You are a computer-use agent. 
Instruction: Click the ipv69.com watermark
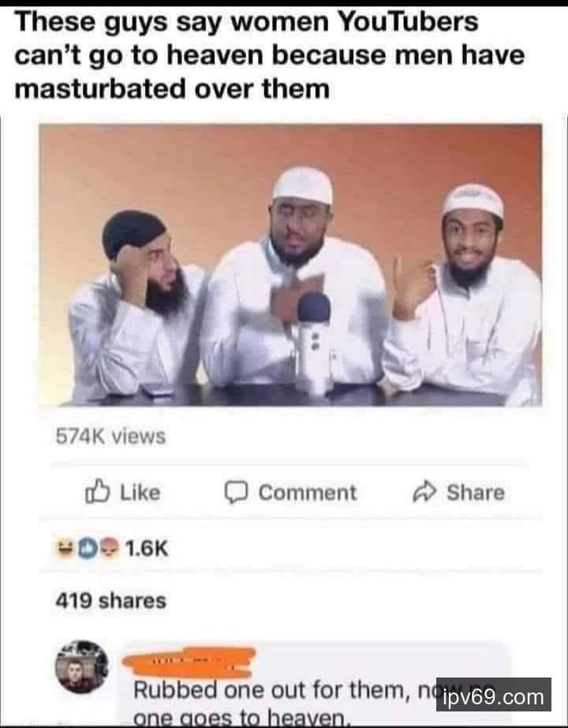pyautogui.click(x=494, y=695)
